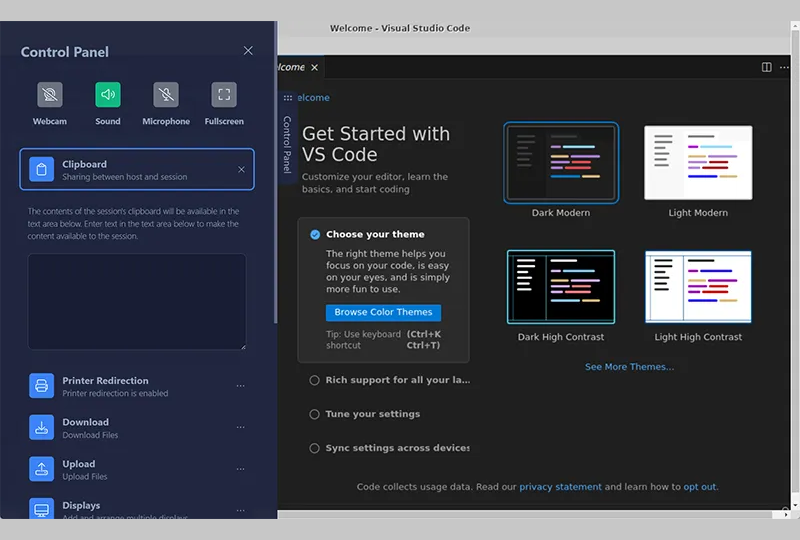Mute the Sound toggle button

[108, 94]
